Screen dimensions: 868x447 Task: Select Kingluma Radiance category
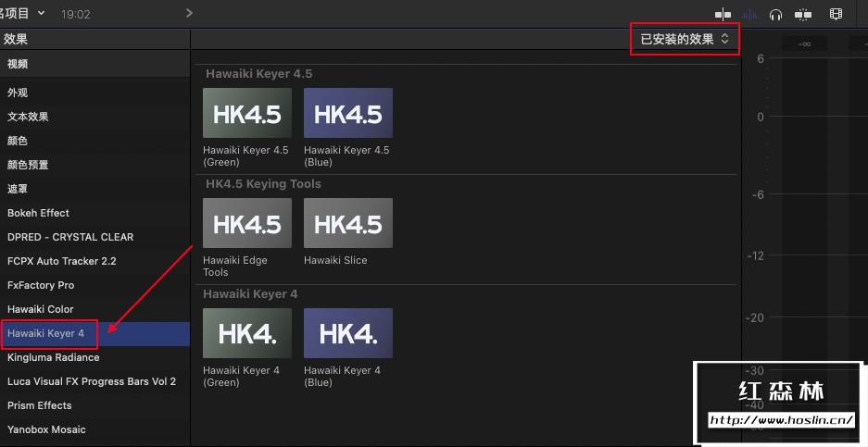point(94,357)
